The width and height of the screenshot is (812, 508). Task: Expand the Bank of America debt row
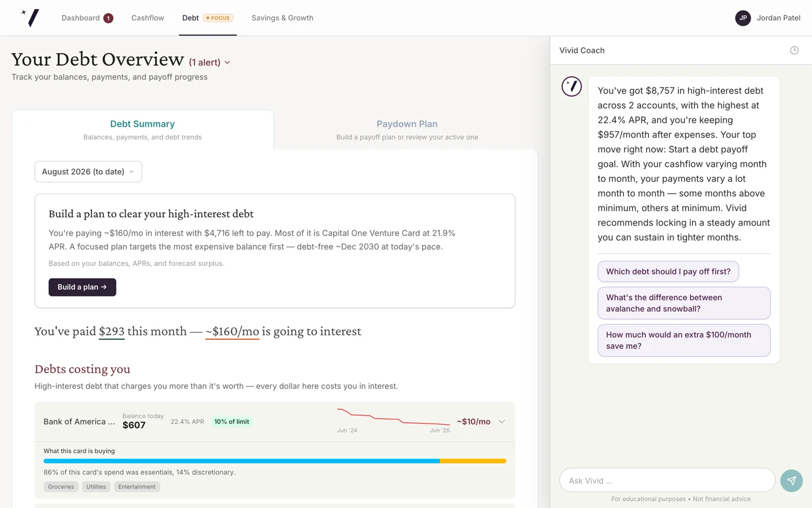[502, 422]
